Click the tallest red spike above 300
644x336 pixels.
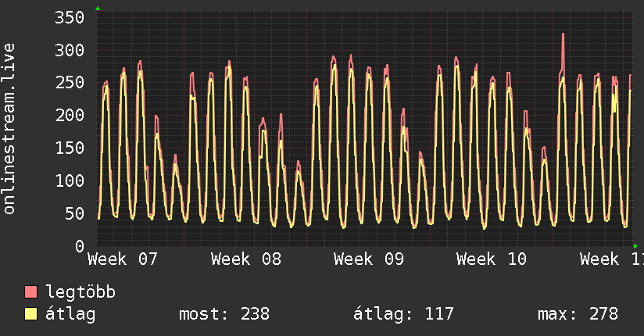click(x=563, y=35)
